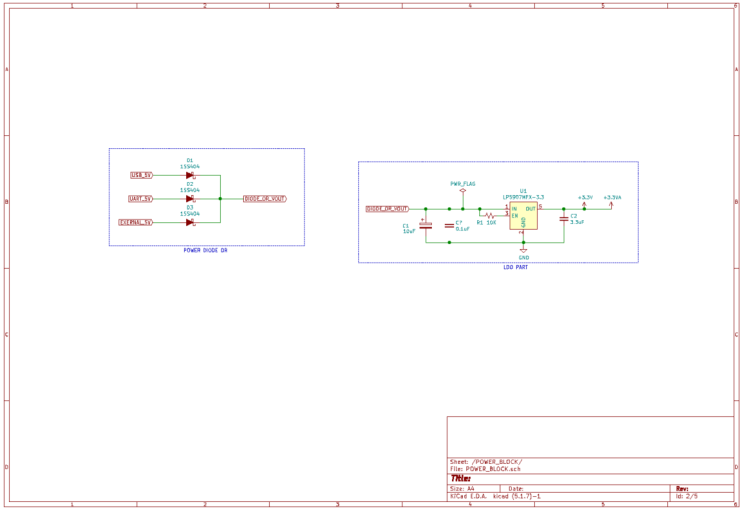Select the D1 diode symbol

[190, 175]
